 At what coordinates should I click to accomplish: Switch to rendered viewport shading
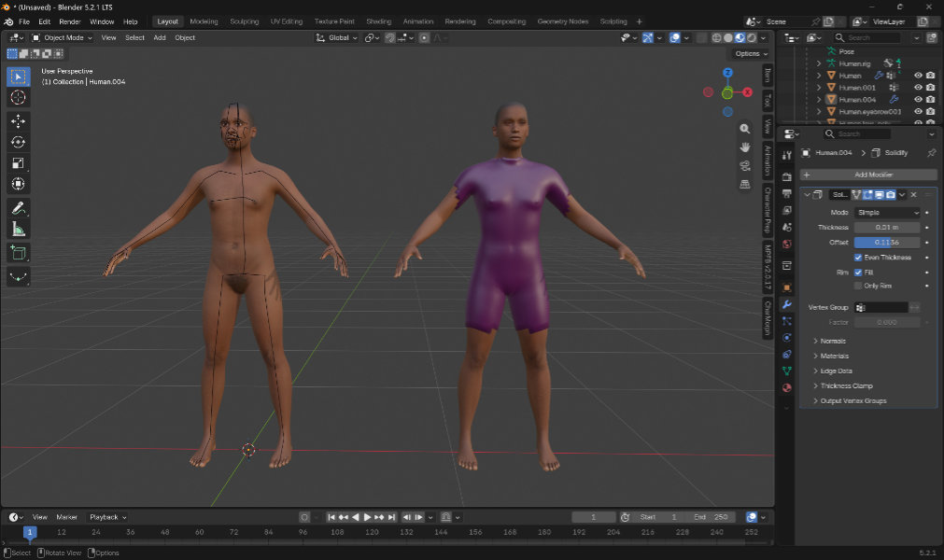[x=752, y=38]
